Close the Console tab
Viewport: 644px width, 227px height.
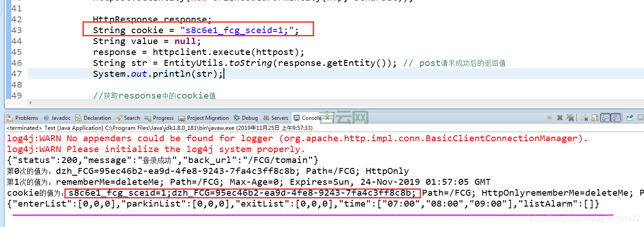click(x=326, y=118)
